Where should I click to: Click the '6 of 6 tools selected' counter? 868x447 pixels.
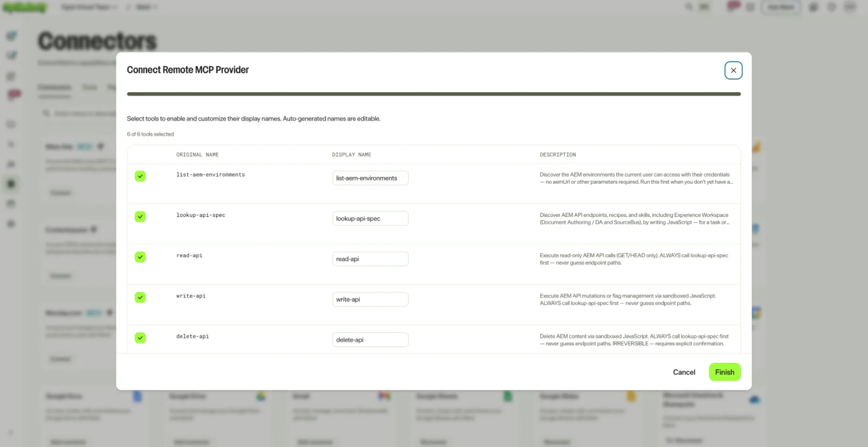[x=150, y=134]
